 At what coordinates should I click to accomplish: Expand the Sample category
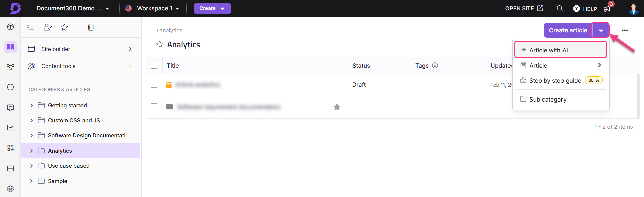(31, 181)
